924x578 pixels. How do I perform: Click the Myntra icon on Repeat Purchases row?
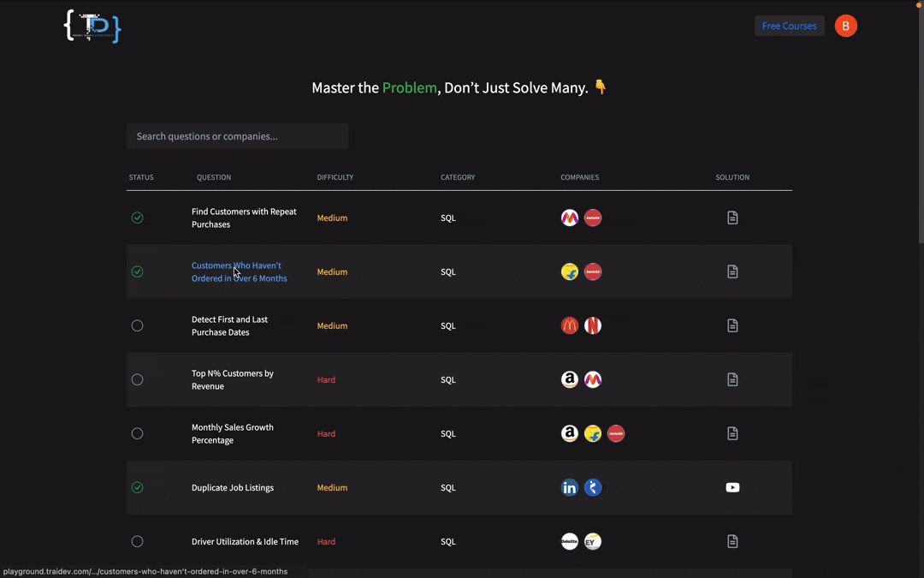[x=570, y=217]
